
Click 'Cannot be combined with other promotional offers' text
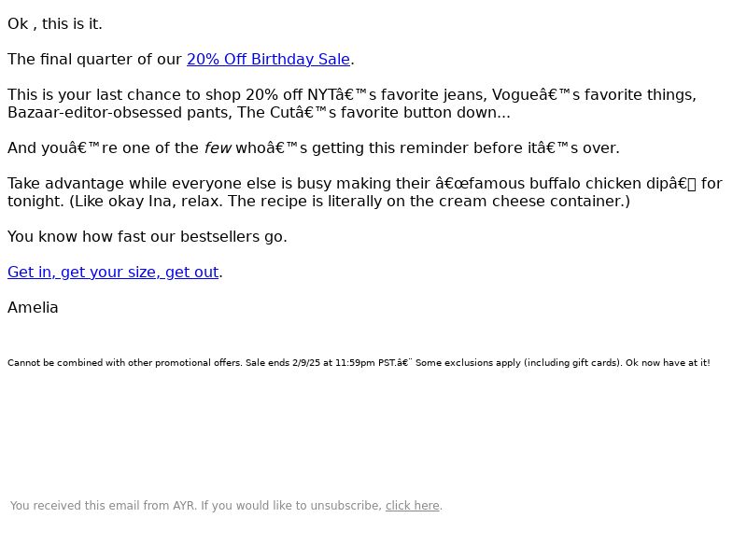[125, 363]
